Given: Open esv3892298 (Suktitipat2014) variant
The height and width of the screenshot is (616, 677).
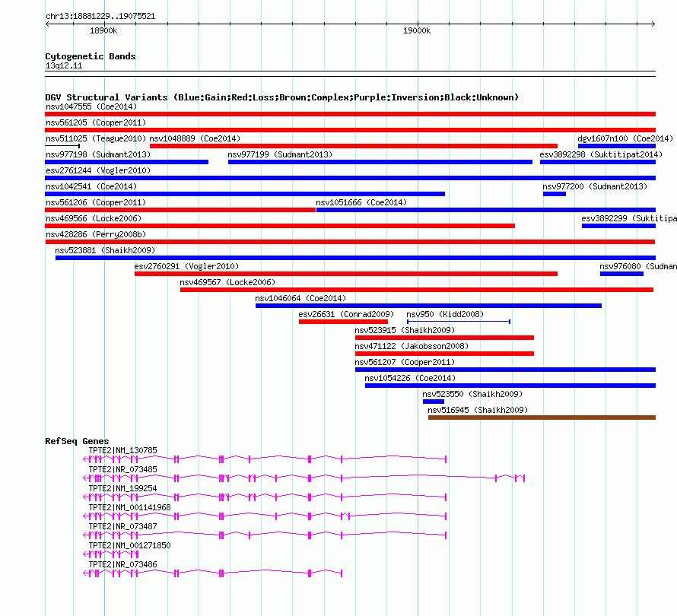Looking at the screenshot, I should click(598, 162).
